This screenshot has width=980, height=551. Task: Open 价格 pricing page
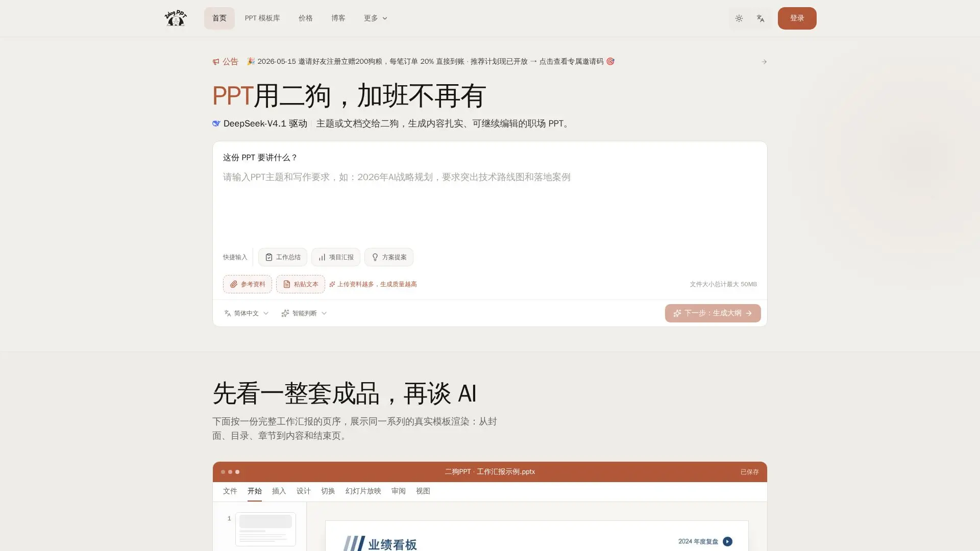click(305, 18)
